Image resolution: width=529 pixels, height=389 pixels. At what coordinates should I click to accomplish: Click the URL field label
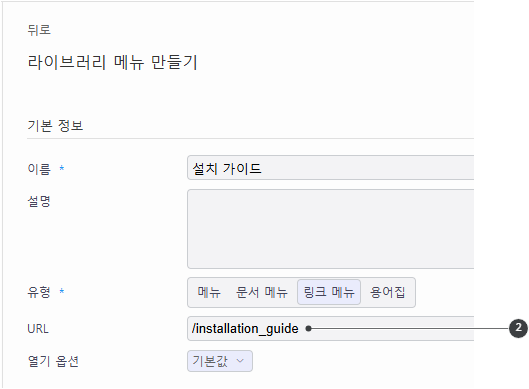tap(38, 329)
